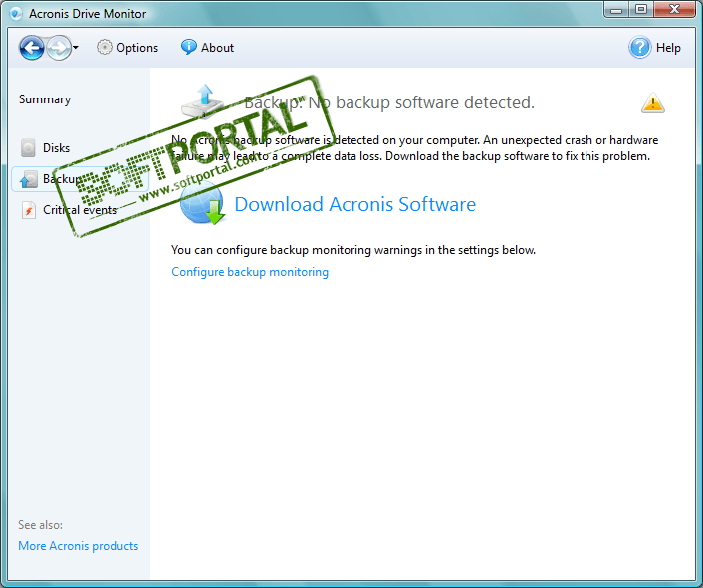
Task: Click the Acronis Drive Monitor title icon
Action: click(x=16, y=14)
